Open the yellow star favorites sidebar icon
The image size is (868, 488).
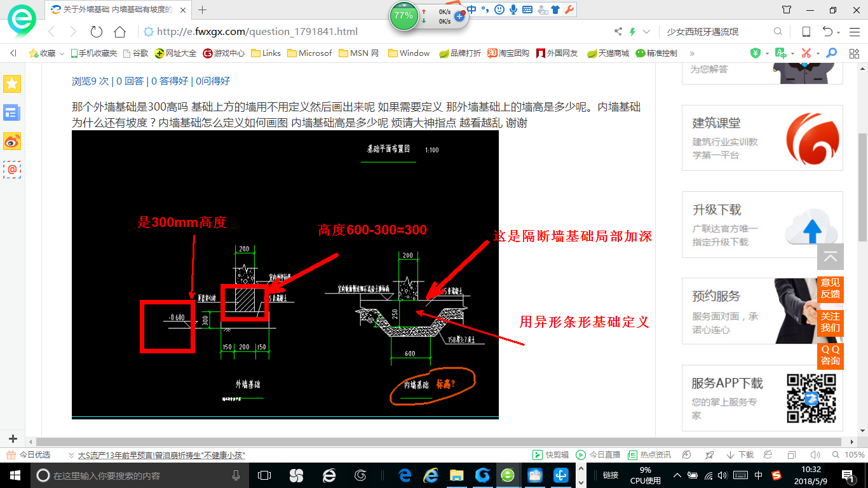pyautogui.click(x=12, y=84)
